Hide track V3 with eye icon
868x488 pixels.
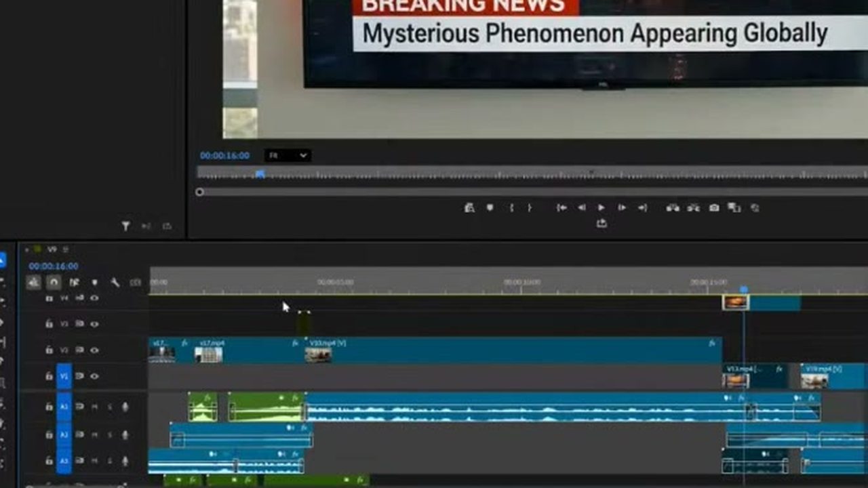(94, 324)
